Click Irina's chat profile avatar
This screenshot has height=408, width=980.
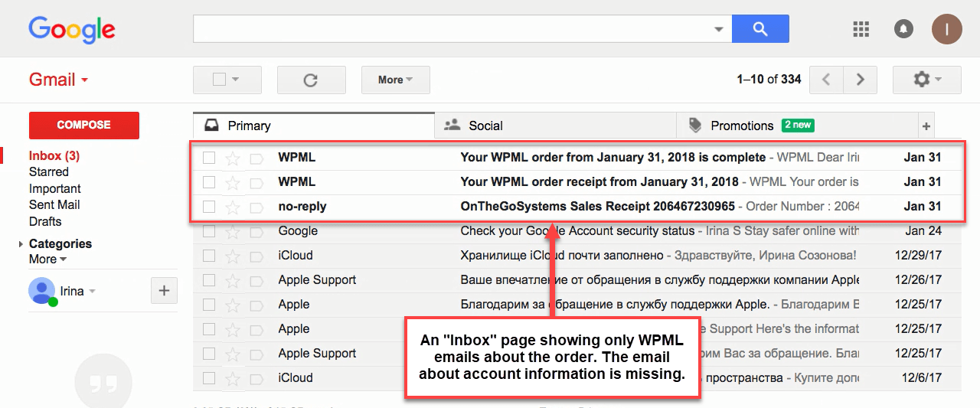[41, 291]
